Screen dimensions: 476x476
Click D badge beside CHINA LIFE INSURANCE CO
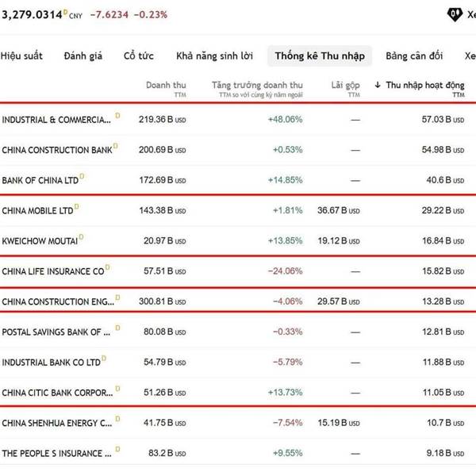click(x=107, y=267)
